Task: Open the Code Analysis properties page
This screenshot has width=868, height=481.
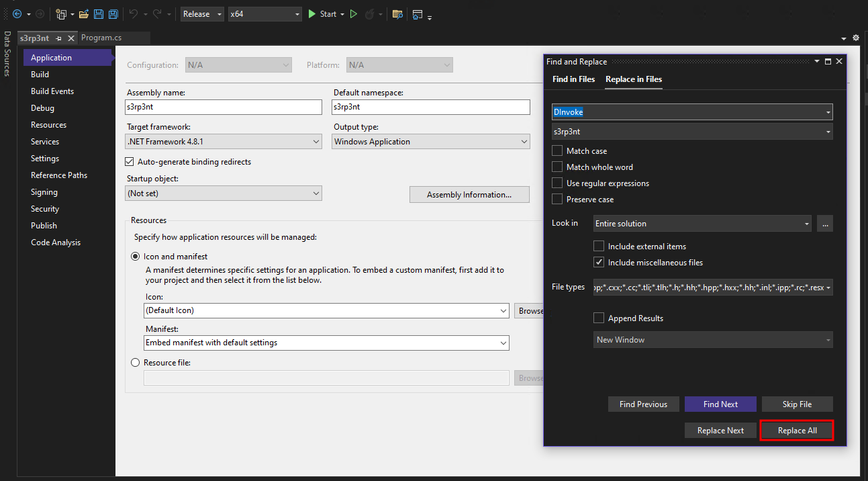Action: [56, 243]
